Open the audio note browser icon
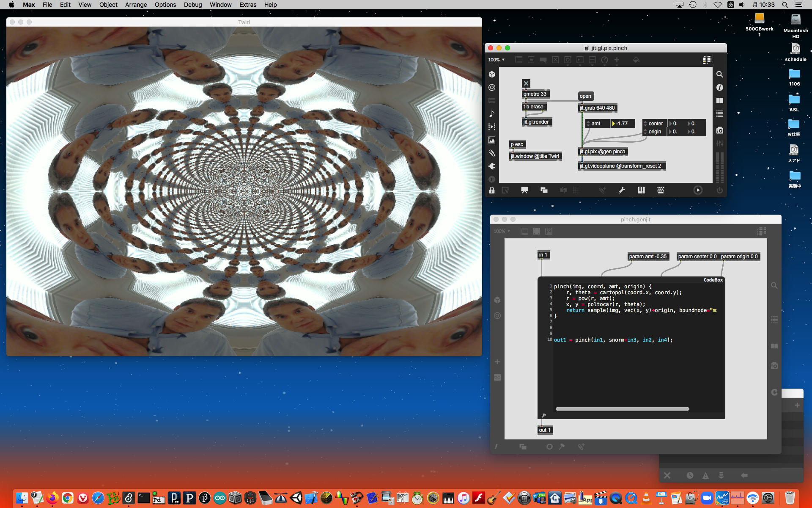Screen dimensions: 812x508 coord(492,114)
